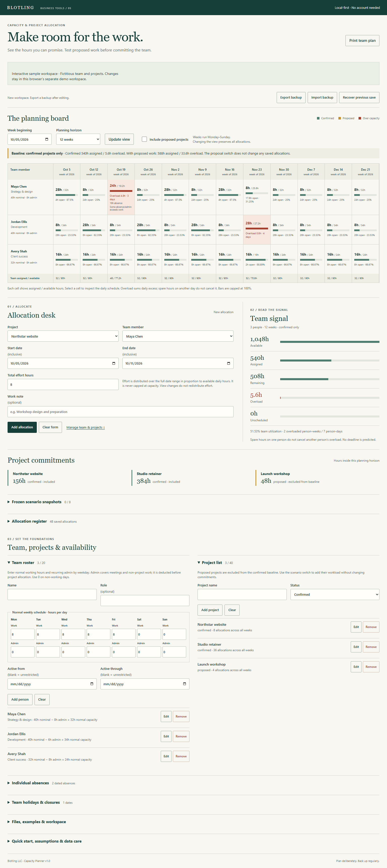This screenshot has width=387, height=868.
Task: Click the Work note text field
Action: tap(121, 412)
